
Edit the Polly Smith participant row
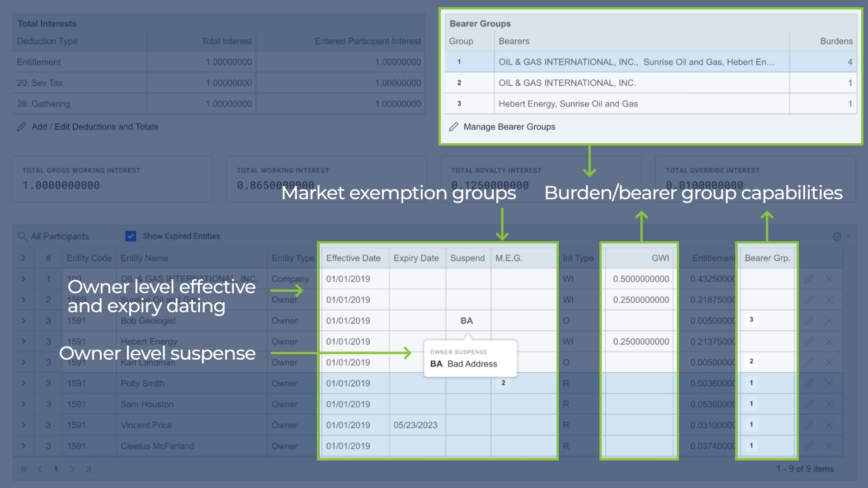tap(809, 383)
